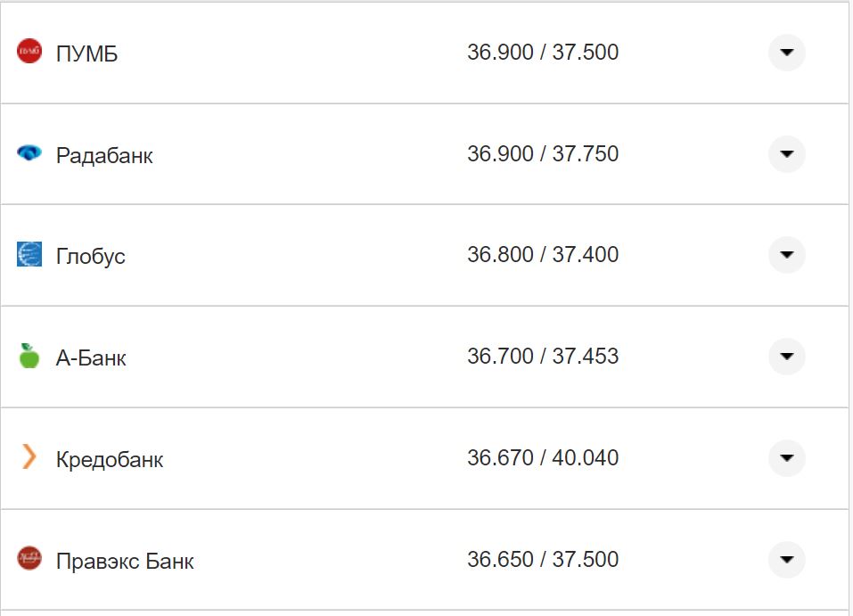Expand the Правэкс Банк dropdown arrow
The width and height of the screenshot is (853, 616).
[x=786, y=560]
